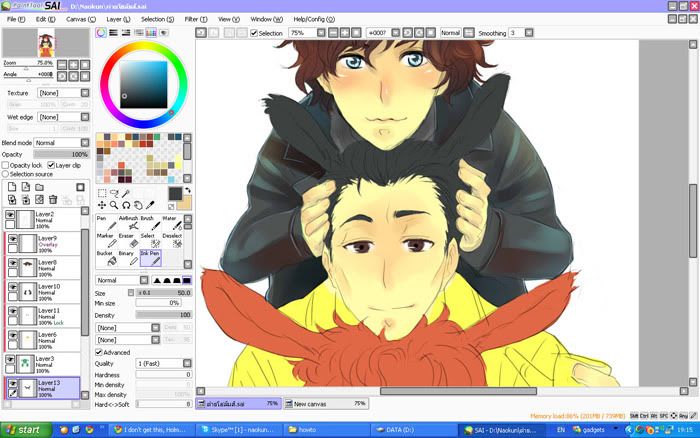This screenshot has width=700, height=438.
Task: Select the Airbrush tool
Action: click(128, 222)
